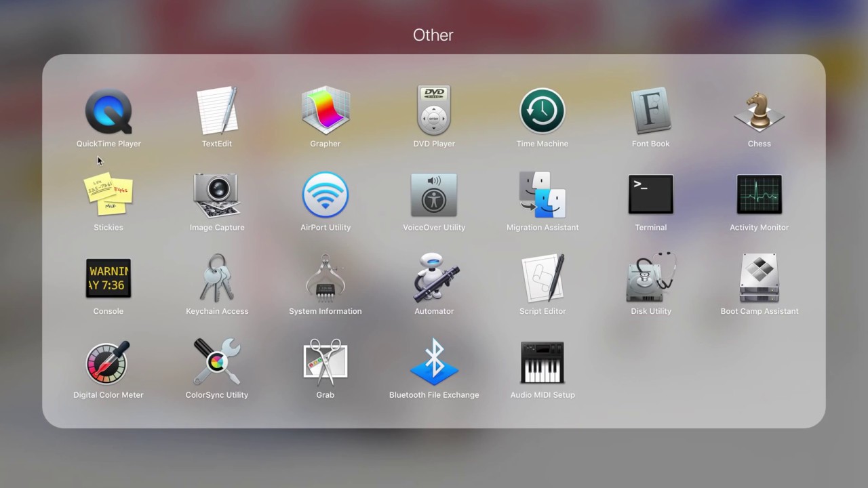This screenshot has width=868, height=488.
Task: Click the "Digital Color Meter" label
Action: [108, 395]
